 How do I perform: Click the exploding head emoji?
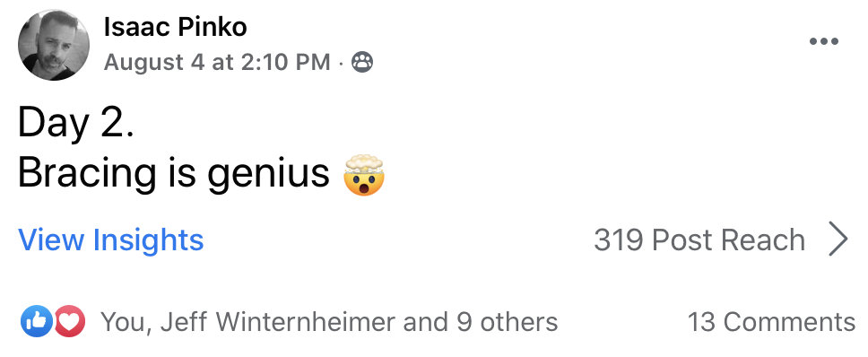[x=364, y=175]
